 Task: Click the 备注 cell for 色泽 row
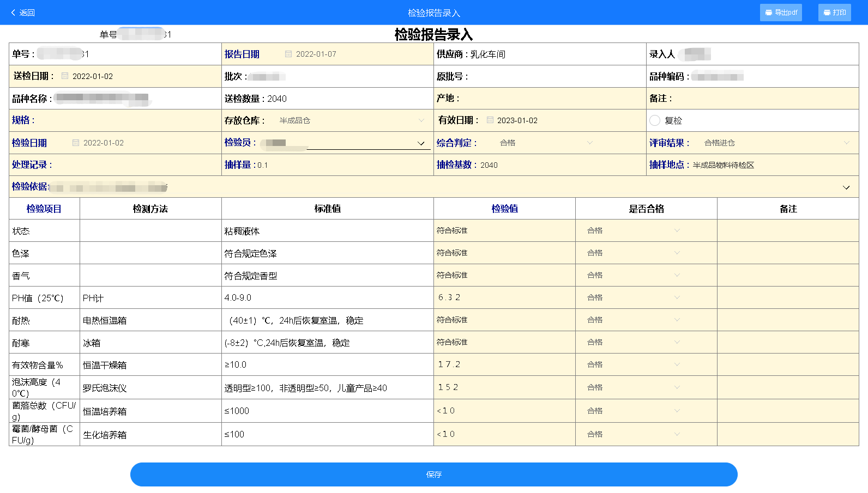(787, 253)
